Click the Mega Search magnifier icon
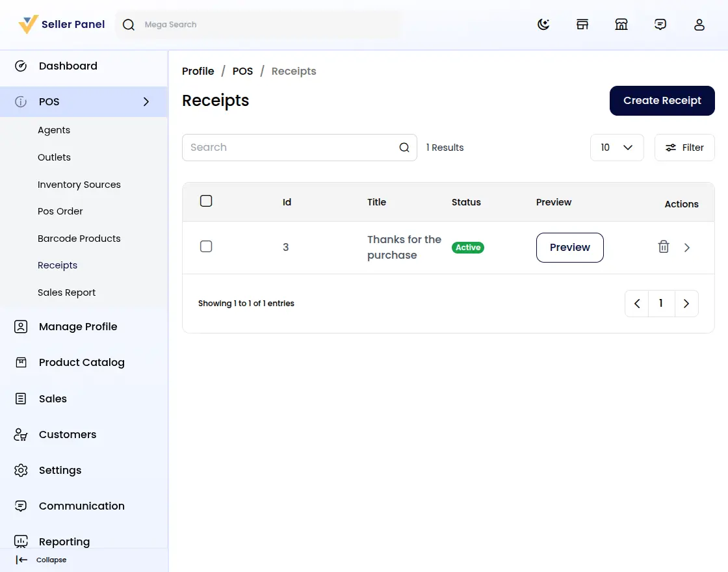The height and width of the screenshot is (572, 728). click(x=129, y=25)
